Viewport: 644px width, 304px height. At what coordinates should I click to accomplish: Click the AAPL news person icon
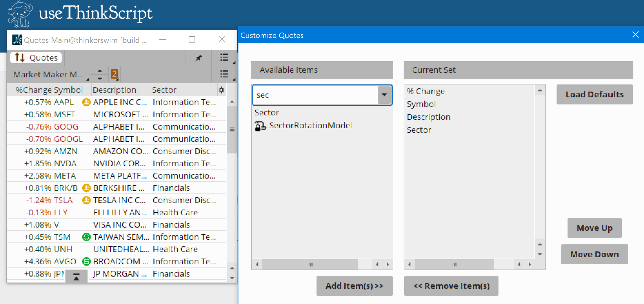(x=86, y=102)
